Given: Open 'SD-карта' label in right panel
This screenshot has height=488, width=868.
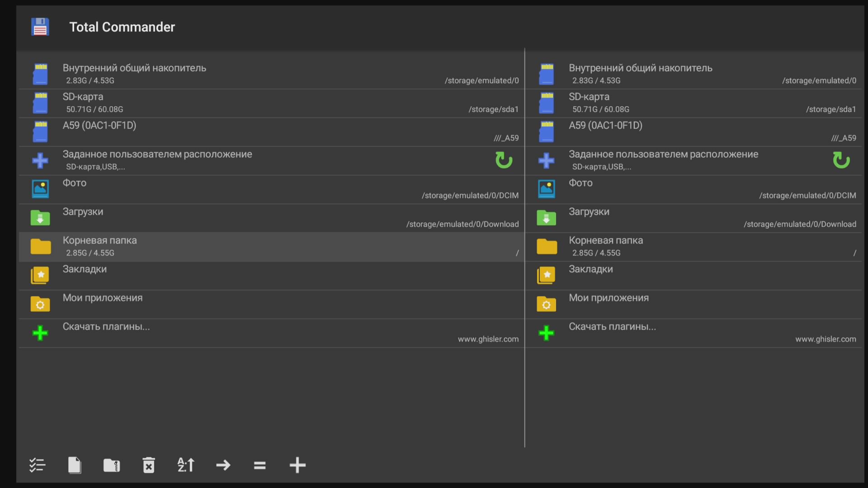Looking at the screenshot, I should click(589, 97).
